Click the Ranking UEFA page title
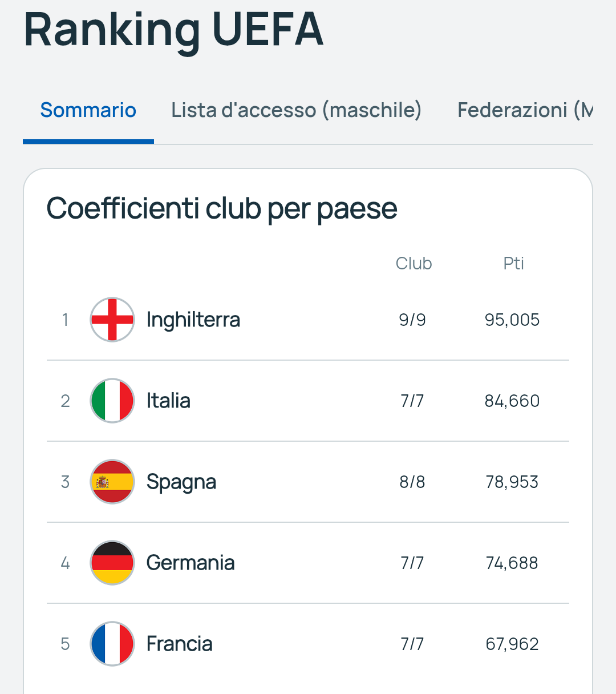The width and height of the screenshot is (616, 694). coord(174,29)
